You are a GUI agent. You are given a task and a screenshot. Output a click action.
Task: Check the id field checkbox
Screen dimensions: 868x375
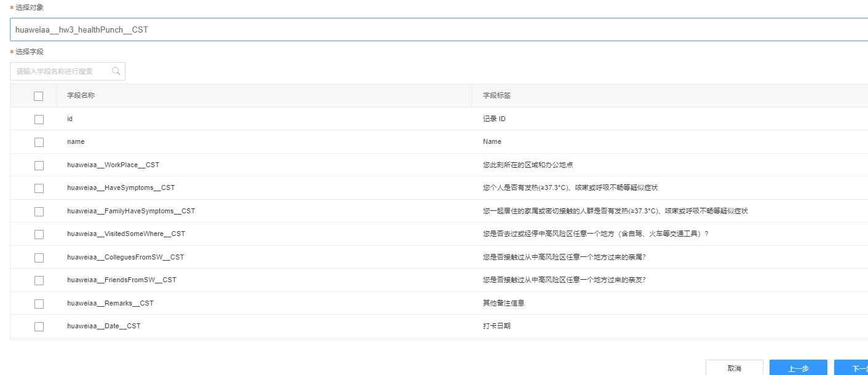(39, 119)
